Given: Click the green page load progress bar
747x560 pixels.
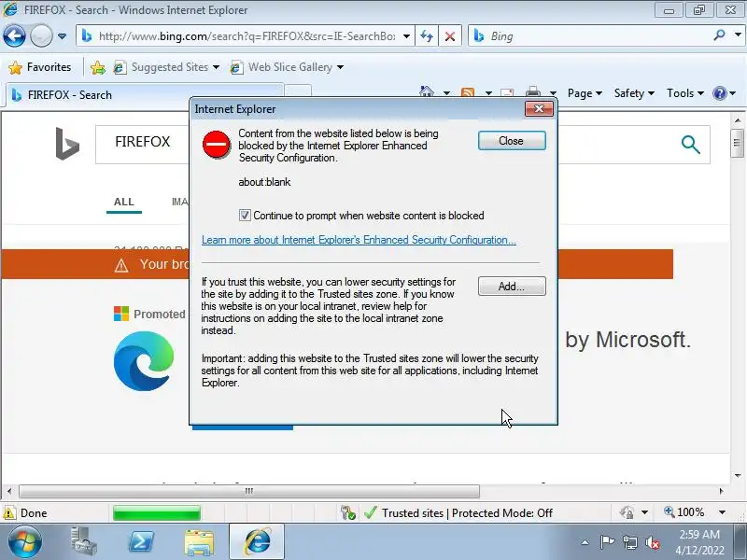Looking at the screenshot, I should 157,512.
